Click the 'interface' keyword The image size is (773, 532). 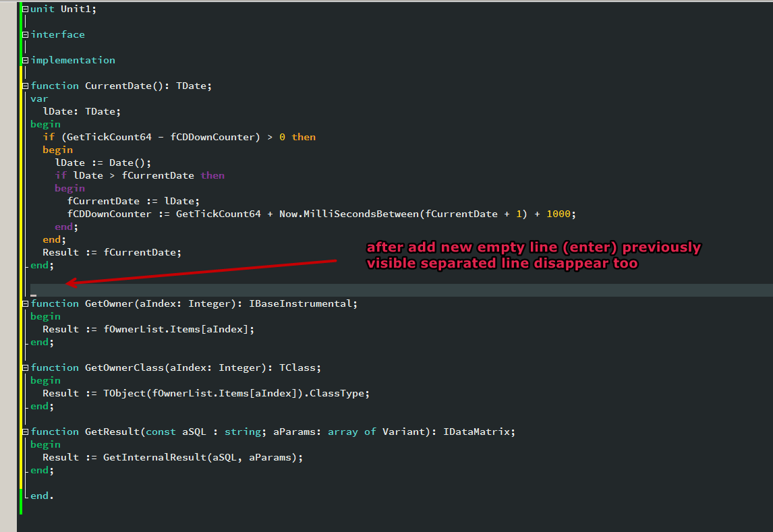click(58, 34)
